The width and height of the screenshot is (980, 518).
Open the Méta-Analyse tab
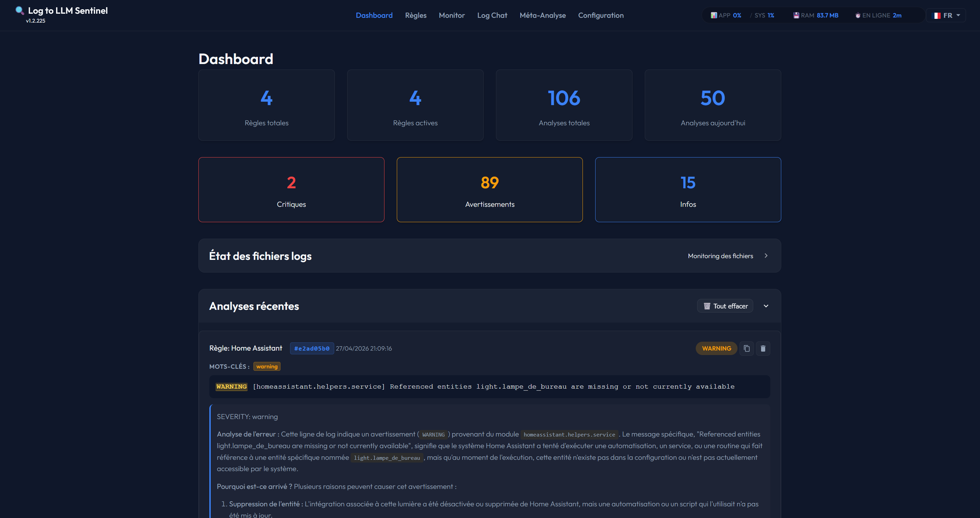[x=543, y=15]
